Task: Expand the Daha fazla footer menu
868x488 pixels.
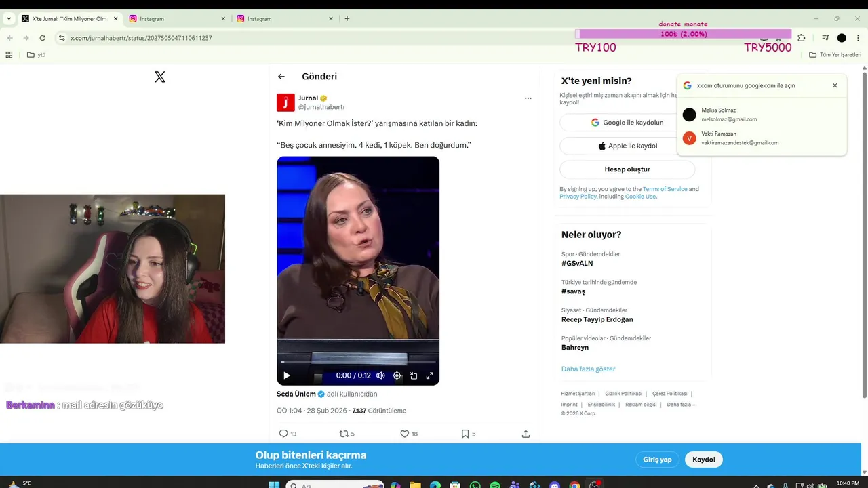Action: point(682,405)
